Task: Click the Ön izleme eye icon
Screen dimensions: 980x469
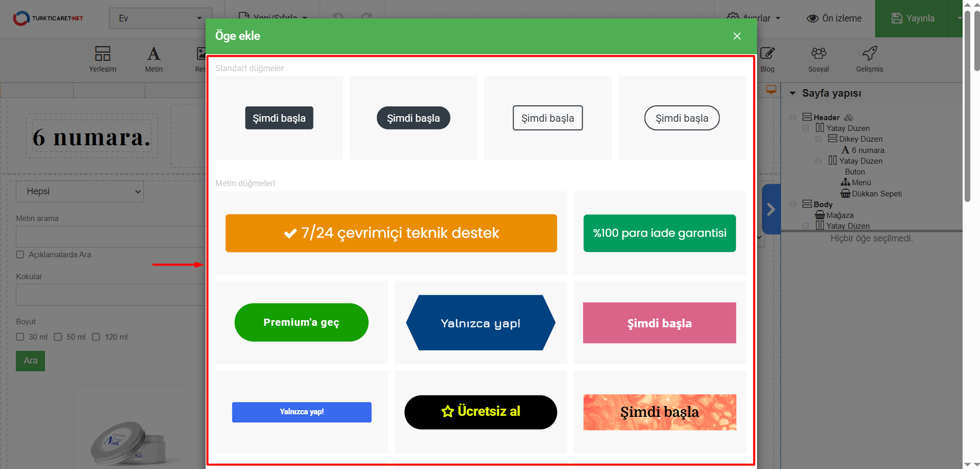Action: click(812, 18)
